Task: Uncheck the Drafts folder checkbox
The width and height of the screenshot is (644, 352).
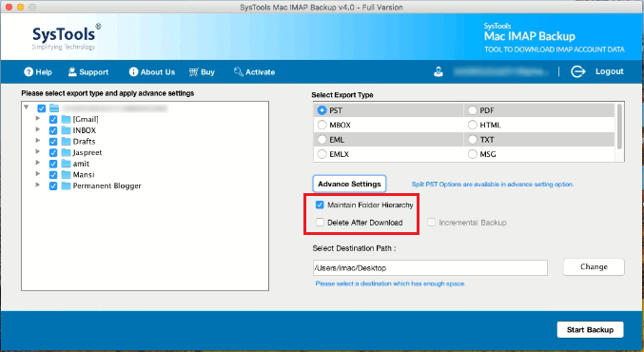Action: 53,142
